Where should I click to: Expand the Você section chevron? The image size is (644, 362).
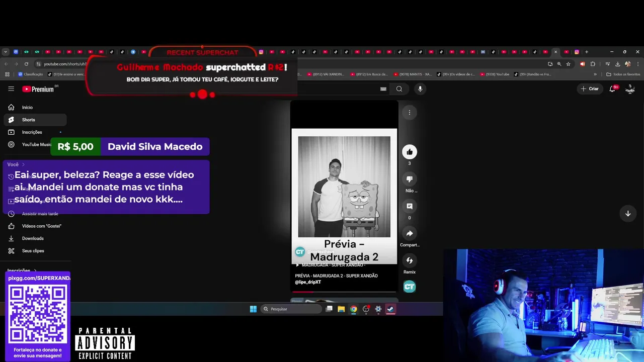click(x=23, y=164)
